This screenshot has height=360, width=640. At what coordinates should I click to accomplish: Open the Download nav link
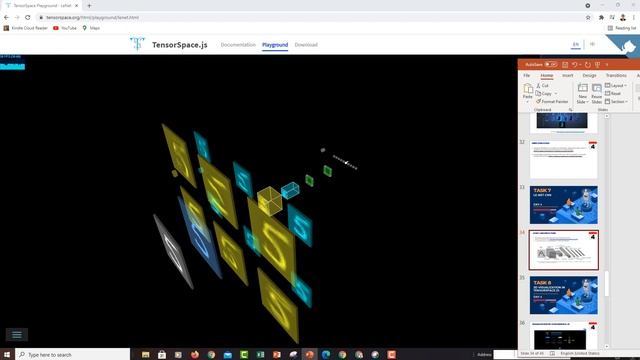(x=306, y=45)
